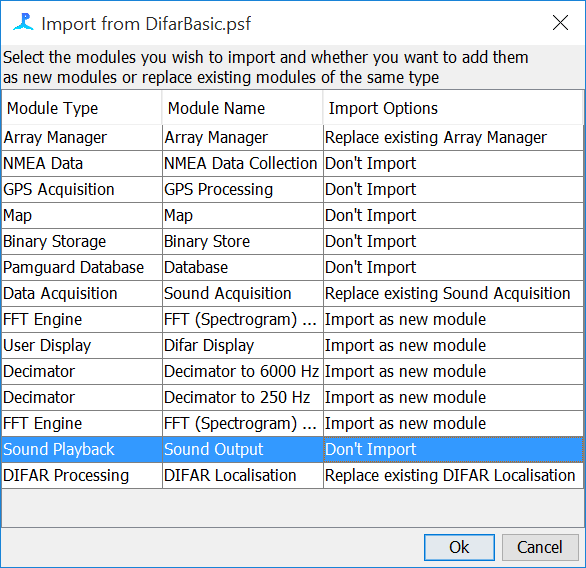
Task: Open import option for Difar Display
Action: point(453,346)
